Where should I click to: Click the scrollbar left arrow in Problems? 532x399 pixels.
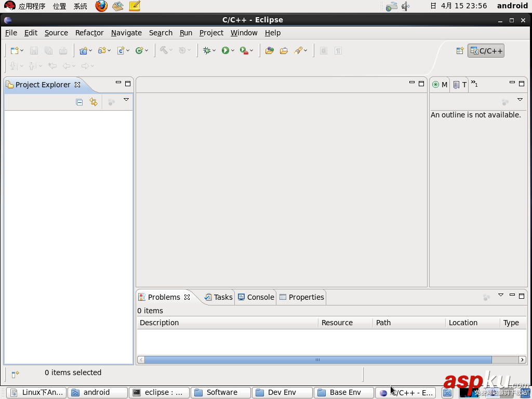[x=141, y=360]
